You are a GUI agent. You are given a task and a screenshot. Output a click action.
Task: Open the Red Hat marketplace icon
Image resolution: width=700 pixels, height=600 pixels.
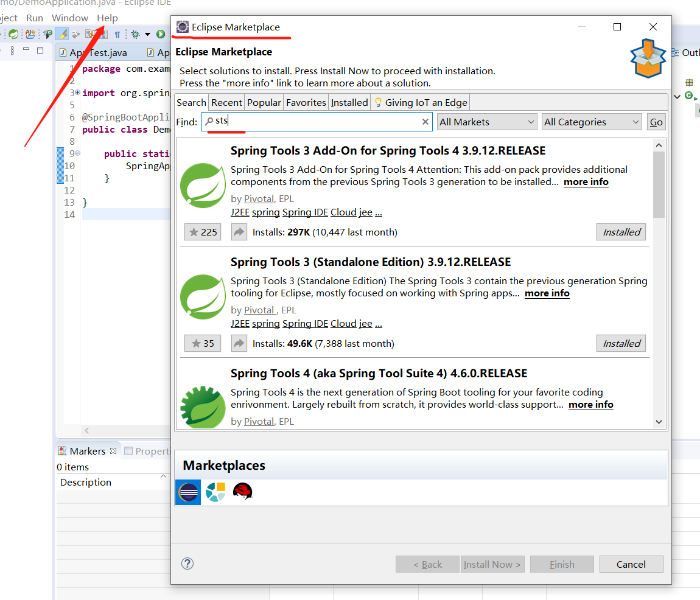(243, 492)
